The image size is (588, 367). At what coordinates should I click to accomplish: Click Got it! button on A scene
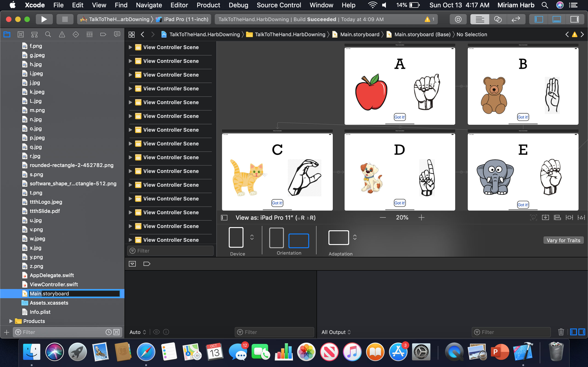point(399,117)
